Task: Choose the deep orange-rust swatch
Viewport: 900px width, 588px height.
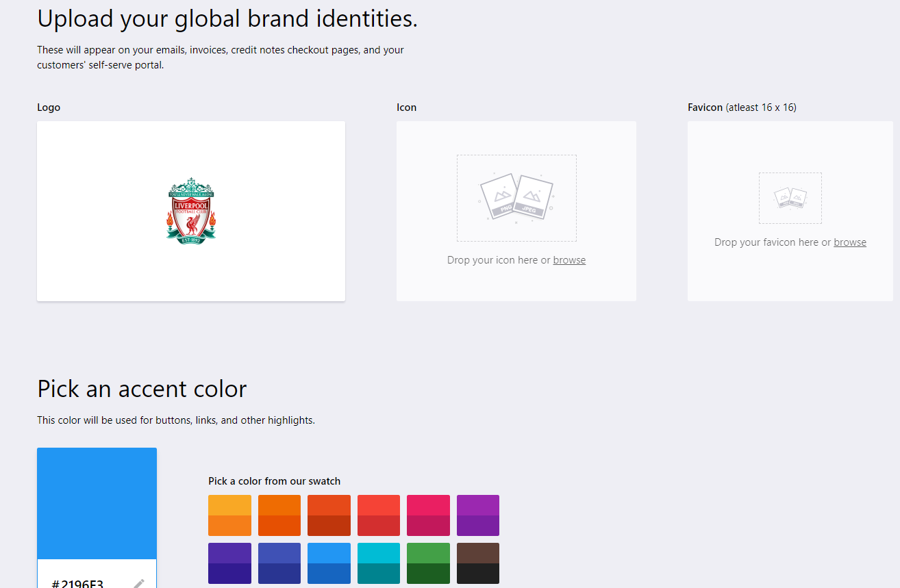Action: (x=329, y=515)
